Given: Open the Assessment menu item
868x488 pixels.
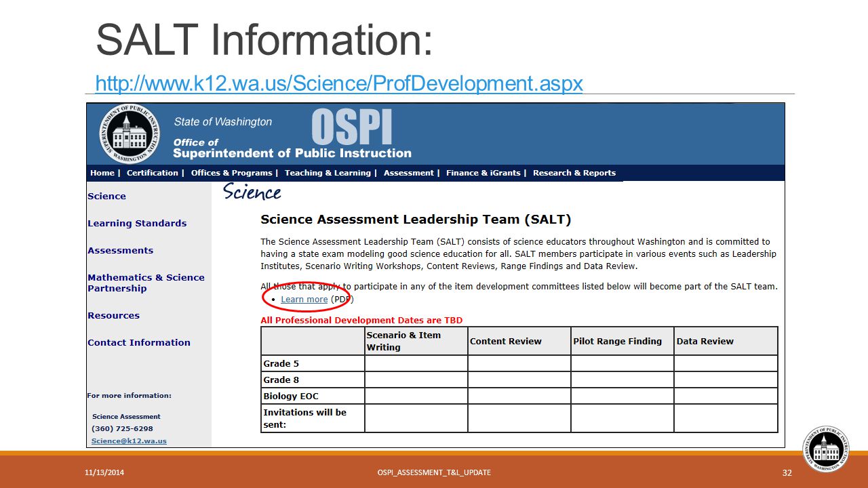Looking at the screenshot, I should (408, 173).
